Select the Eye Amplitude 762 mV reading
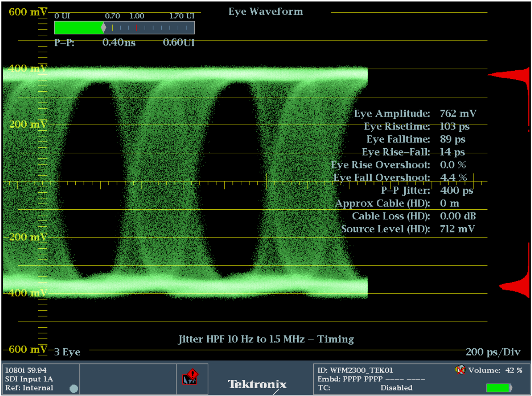 (415, 113)
